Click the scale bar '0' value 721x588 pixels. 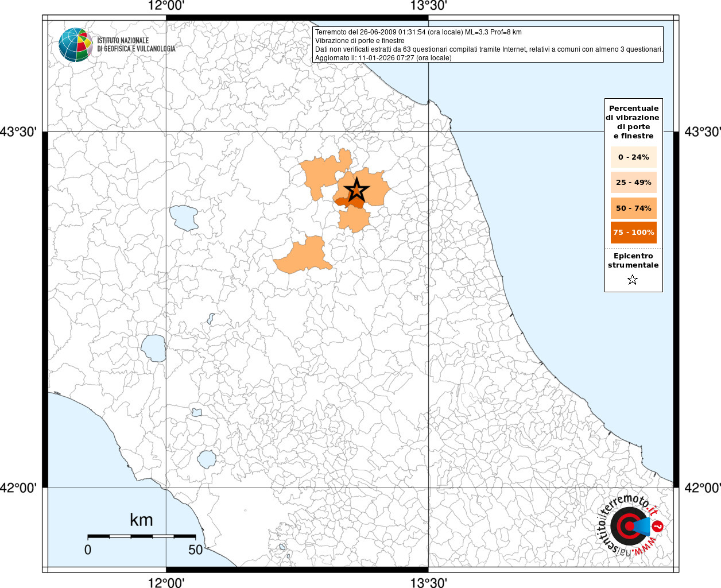(88, 550)
